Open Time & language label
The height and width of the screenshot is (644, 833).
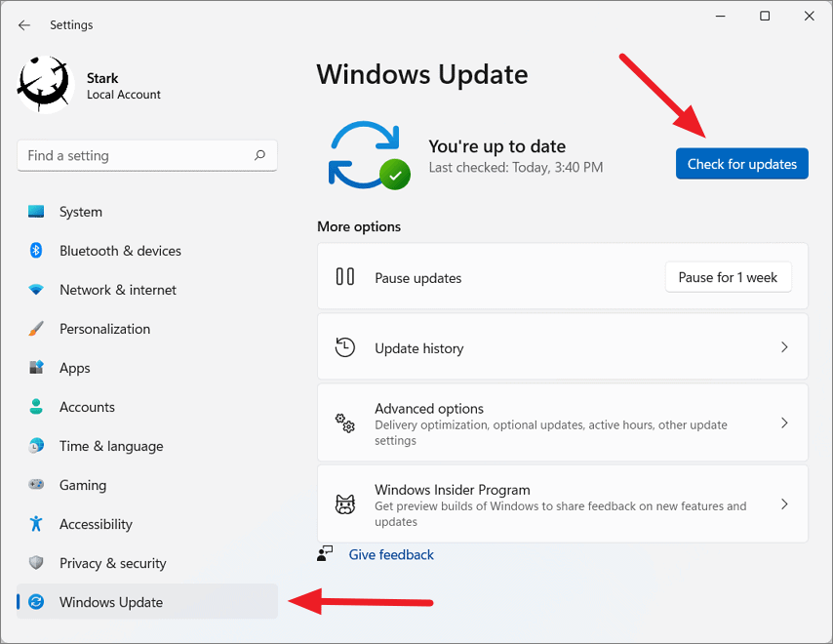coord(111,446)
